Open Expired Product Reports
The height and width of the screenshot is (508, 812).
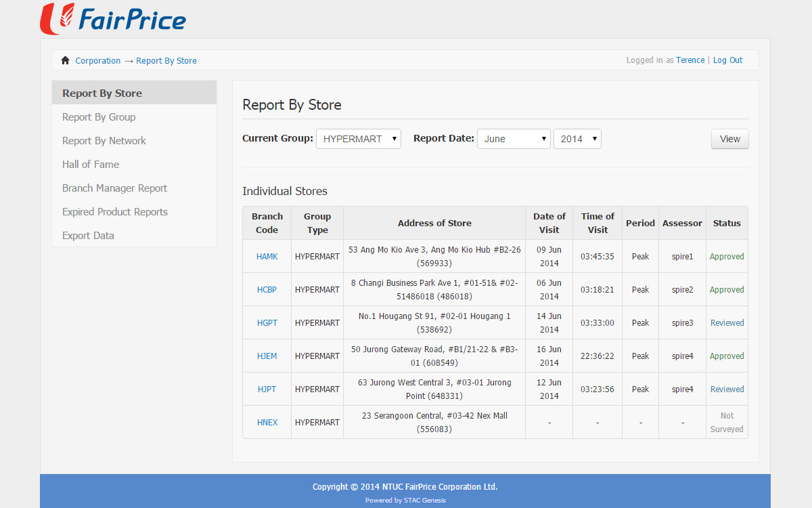click(134, 211)
